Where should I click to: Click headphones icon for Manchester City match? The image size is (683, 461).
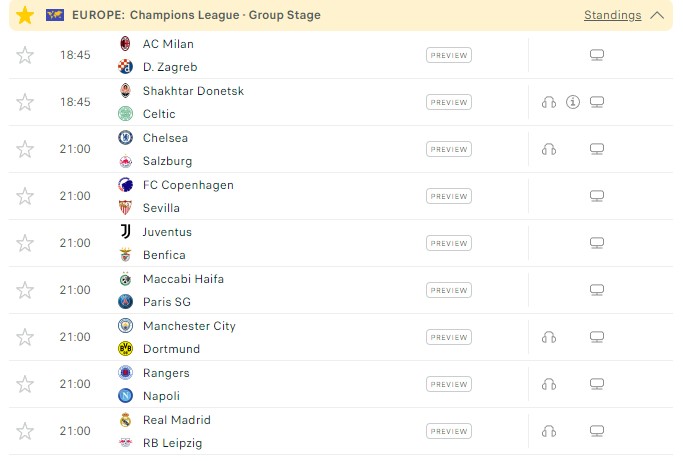coord(548,337)
